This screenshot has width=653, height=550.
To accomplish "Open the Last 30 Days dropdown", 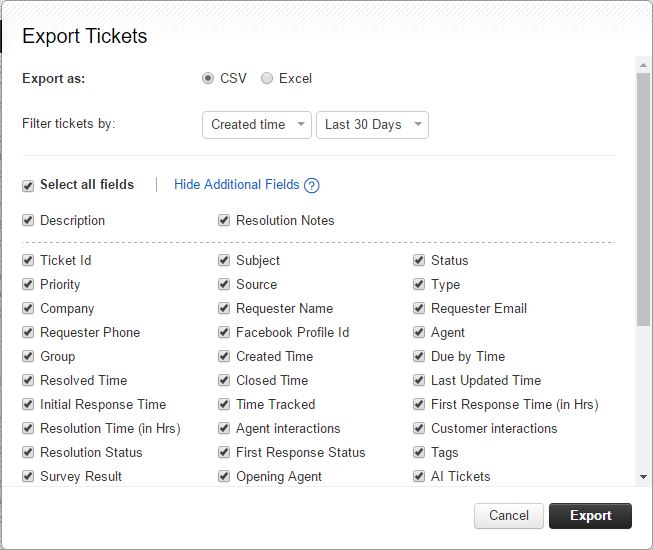I will pyautogui.click(x=372, y=124).
